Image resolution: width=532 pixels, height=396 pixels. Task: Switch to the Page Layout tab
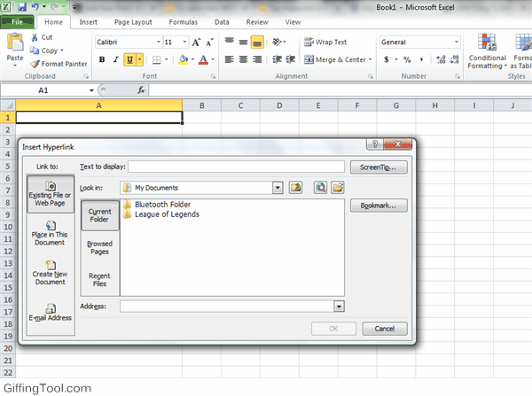point(133,22)
